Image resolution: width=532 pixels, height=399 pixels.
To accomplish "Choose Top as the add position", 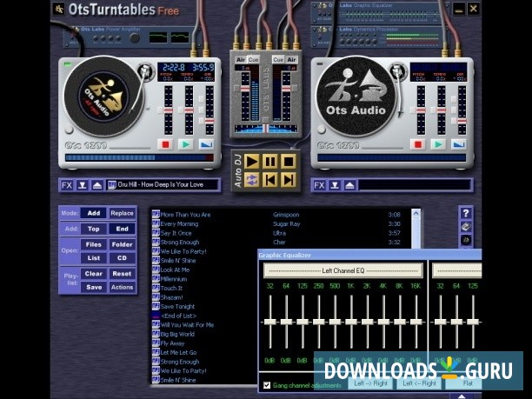I will (x=94, y=229).
